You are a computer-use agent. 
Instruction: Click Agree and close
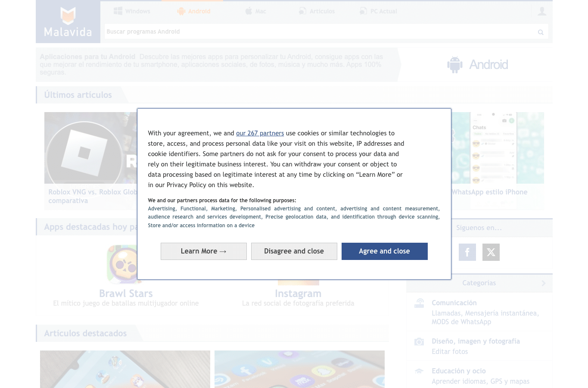click(385, 251)
